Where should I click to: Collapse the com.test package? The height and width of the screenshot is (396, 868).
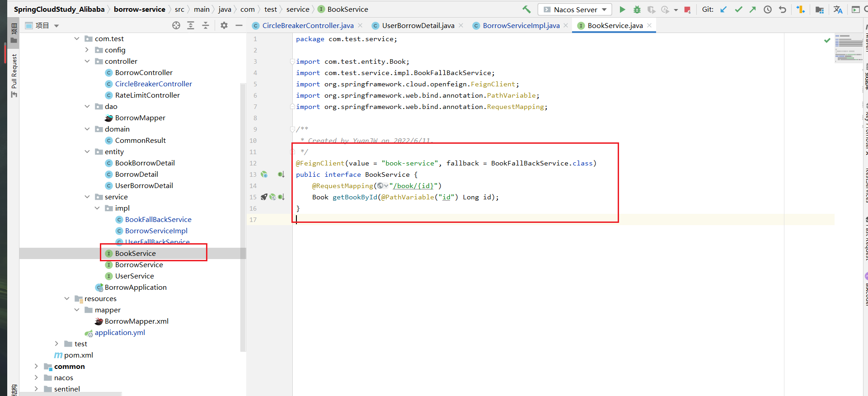(77, 39)
